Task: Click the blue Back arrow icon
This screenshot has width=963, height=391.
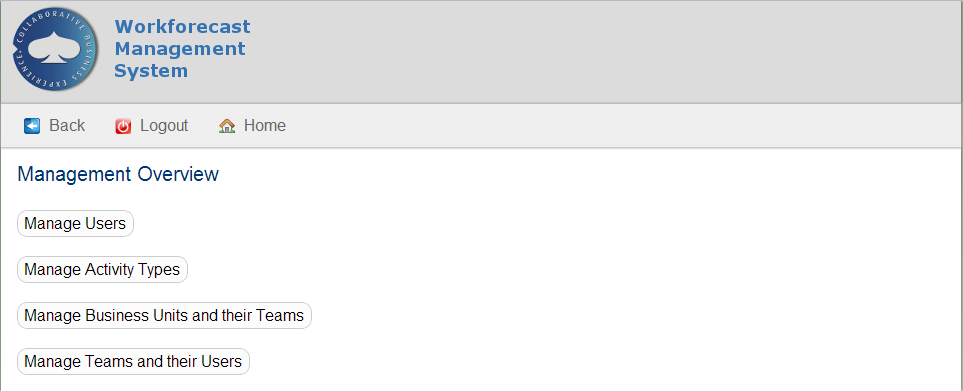Action: click(x=32, y=126)
